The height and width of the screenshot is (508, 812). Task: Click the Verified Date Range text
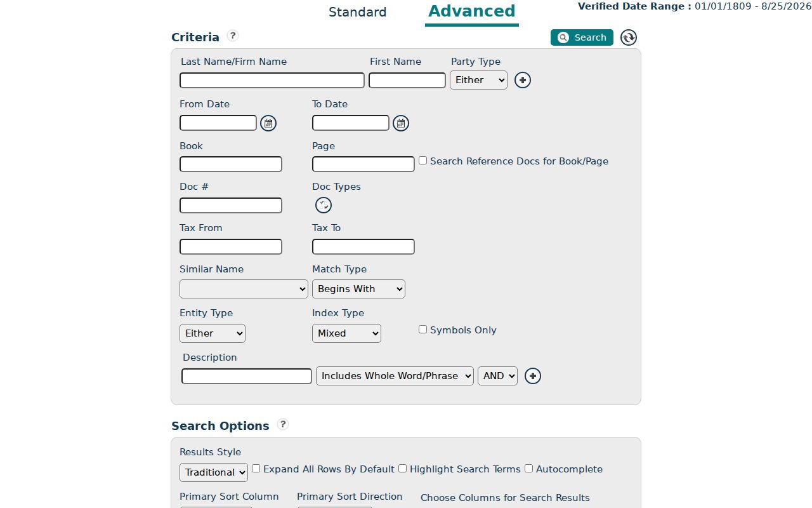click(x=695, y=6)
